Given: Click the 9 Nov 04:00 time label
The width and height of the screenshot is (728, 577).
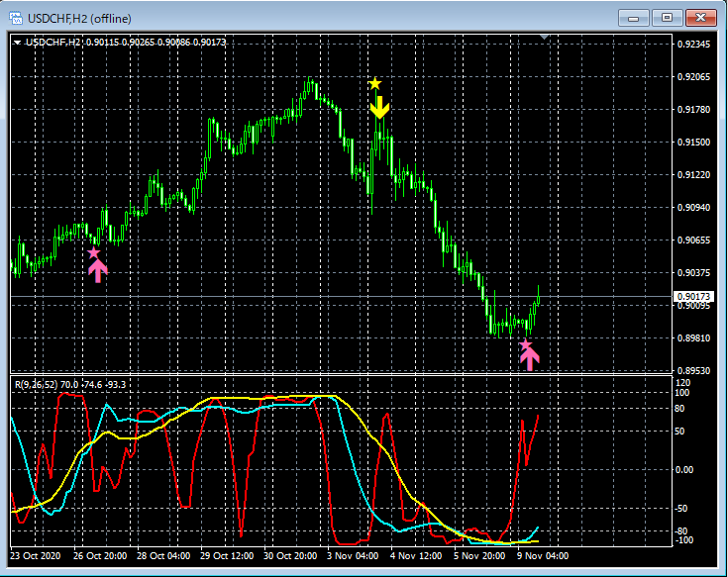Looking at the screenshot, I should [x=543, y=555].
